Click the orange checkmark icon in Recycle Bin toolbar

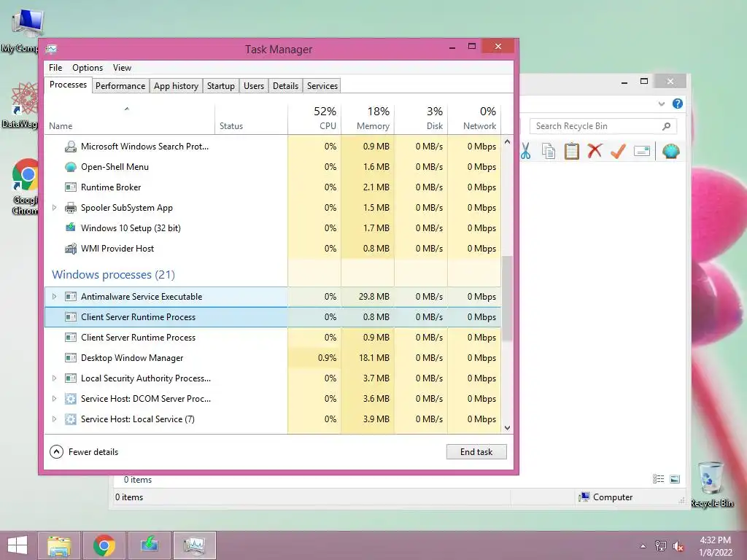click(618, 152)
